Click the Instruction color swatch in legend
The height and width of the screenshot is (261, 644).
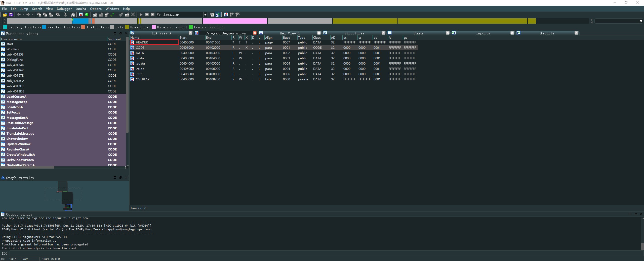pos(83,27)
